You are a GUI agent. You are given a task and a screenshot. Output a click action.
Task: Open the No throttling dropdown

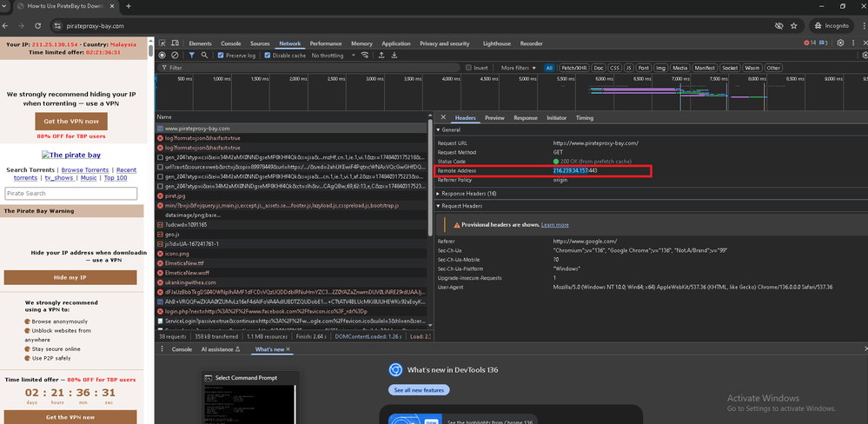click(x=328, y=56)
